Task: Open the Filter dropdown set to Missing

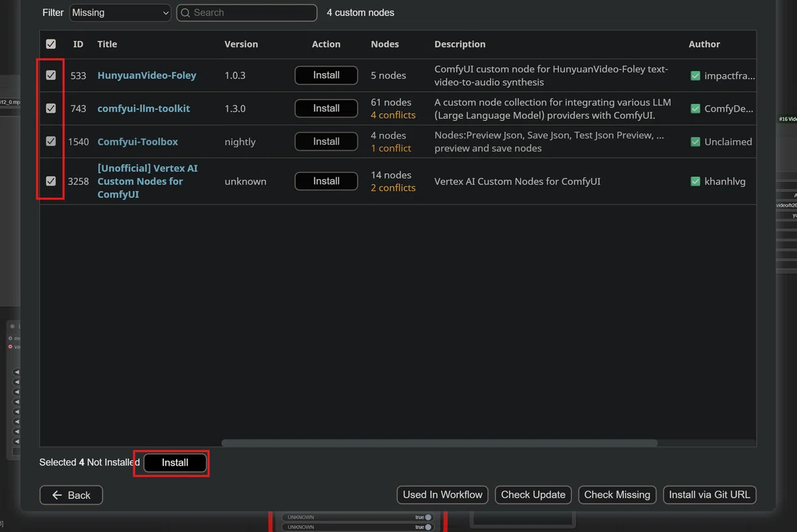Action: pos(120,13)
